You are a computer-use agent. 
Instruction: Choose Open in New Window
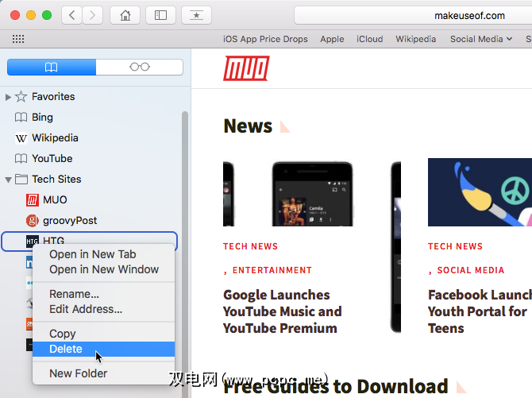click(104, 269)
